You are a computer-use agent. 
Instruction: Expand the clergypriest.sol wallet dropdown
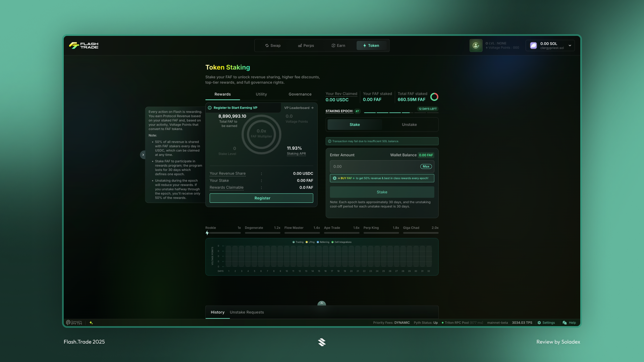[570, 45]
